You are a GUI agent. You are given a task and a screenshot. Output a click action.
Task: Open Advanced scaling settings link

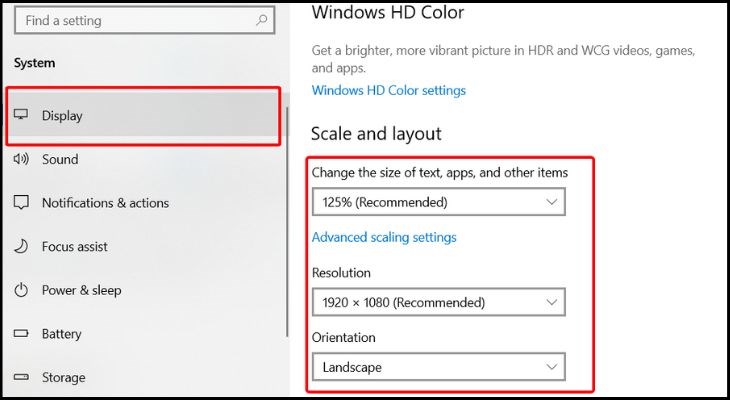(x=384, y=238)
